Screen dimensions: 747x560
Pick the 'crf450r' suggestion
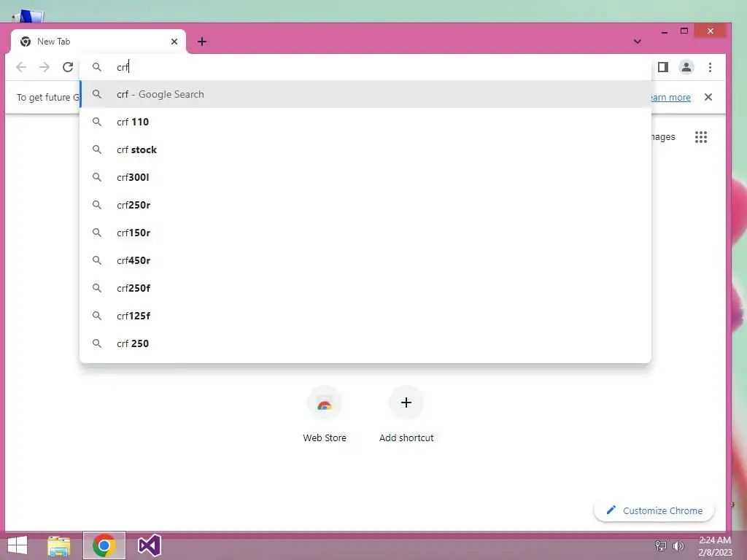(x=365, y=260)
